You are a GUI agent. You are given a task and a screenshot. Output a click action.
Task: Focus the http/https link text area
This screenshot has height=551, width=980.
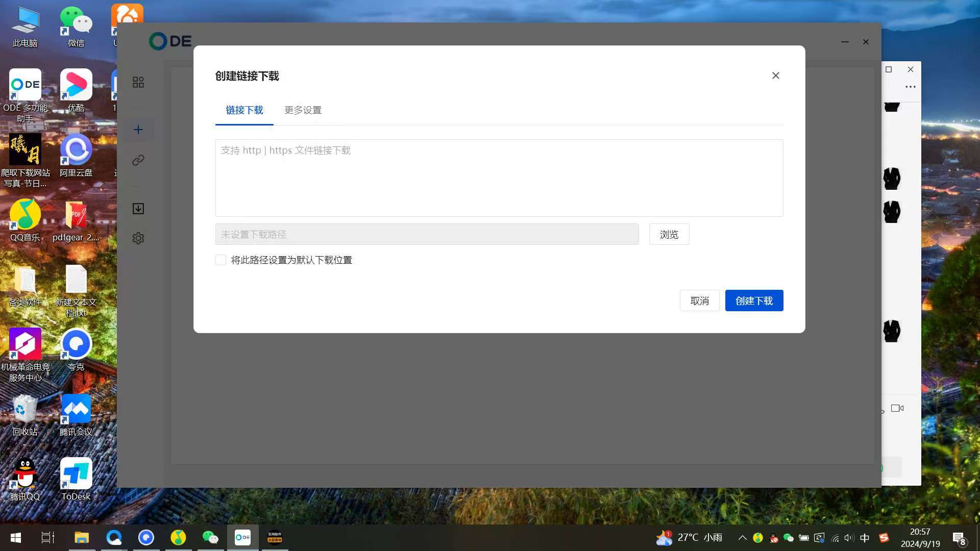[x=499, y=178]
